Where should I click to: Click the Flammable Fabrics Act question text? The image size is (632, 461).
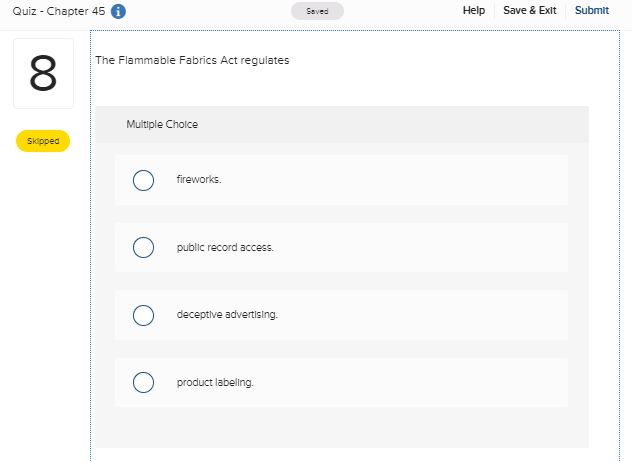(192, 60)
